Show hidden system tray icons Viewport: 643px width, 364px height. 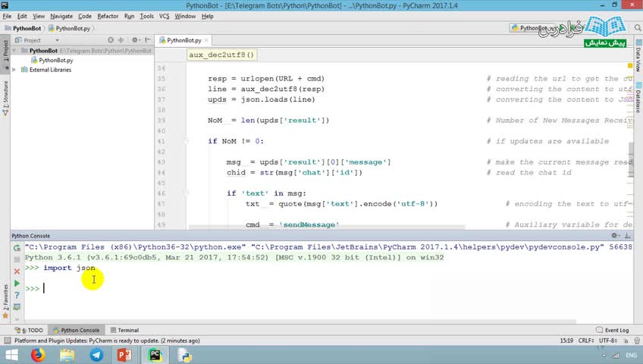(604, 355)
